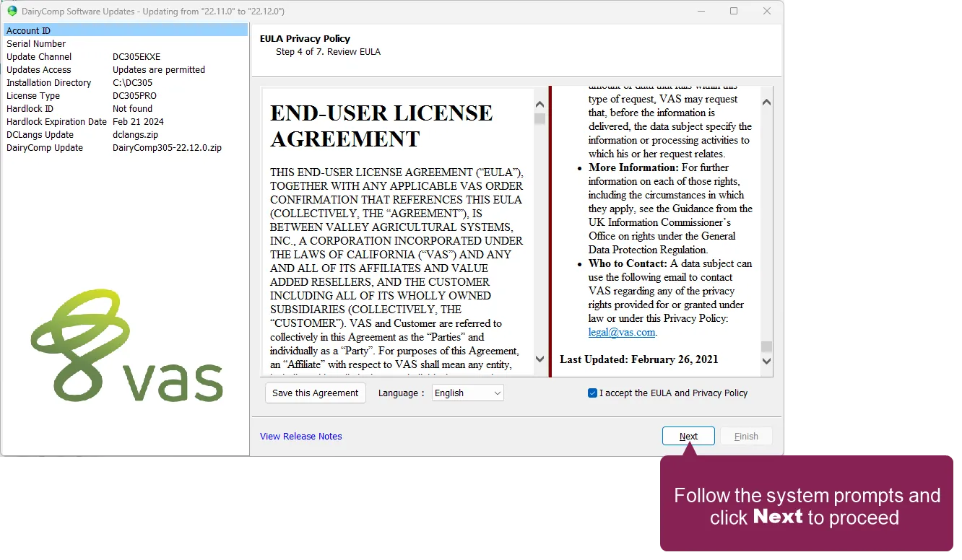Screen dimensions: 962x560
Task: Click the END-USER LICENSE AGREEMENT heading
Action: 381,126
